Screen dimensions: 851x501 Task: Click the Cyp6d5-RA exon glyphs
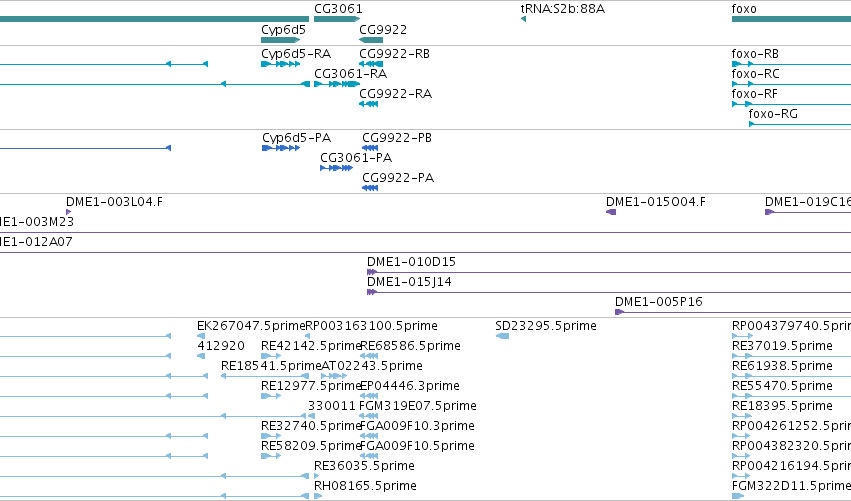281,64
